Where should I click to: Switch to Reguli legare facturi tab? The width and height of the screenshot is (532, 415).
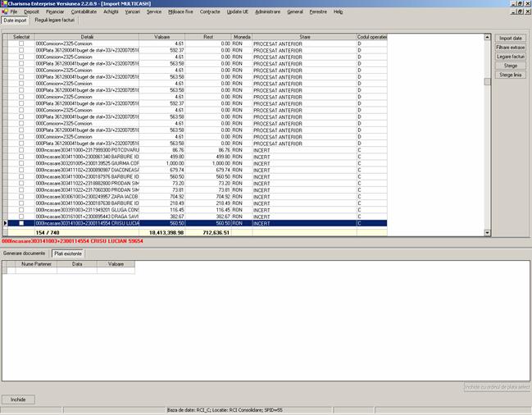tap(55, 20)
